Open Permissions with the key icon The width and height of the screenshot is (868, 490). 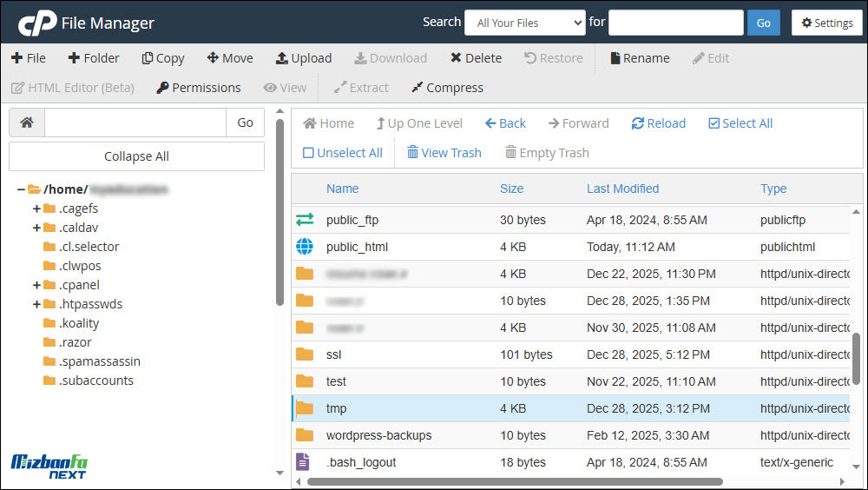pyautogui.click(x=162, y=88)
